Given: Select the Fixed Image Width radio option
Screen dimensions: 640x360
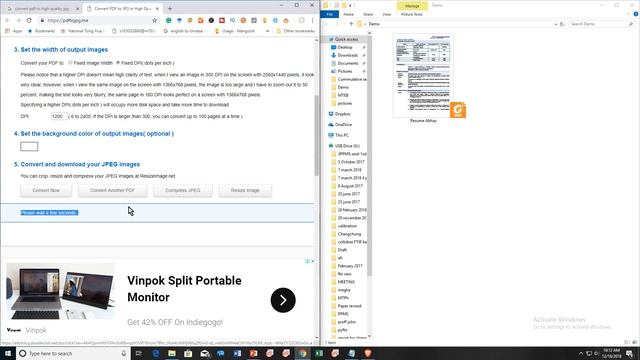Looking at the screenshot, I should click(x=70, y=63).
